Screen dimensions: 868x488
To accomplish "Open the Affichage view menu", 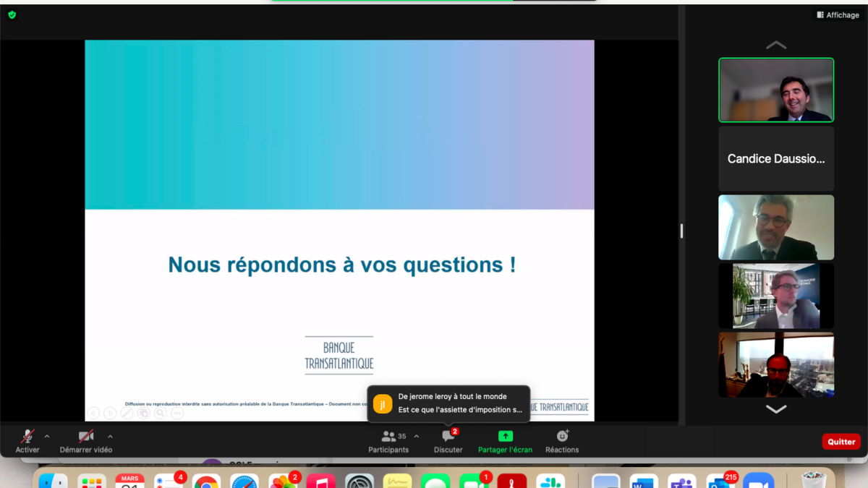I will coord(838,15).
